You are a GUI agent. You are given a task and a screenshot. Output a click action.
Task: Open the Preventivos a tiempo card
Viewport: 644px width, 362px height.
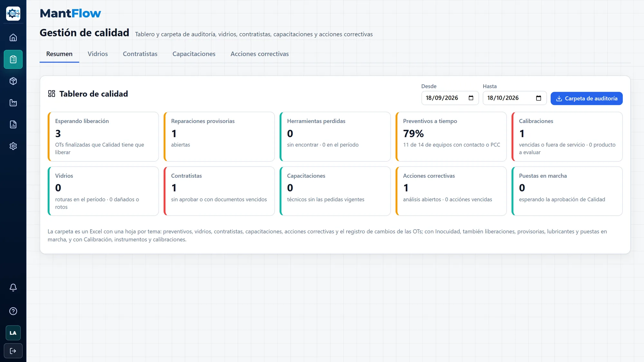coord(451,137)
